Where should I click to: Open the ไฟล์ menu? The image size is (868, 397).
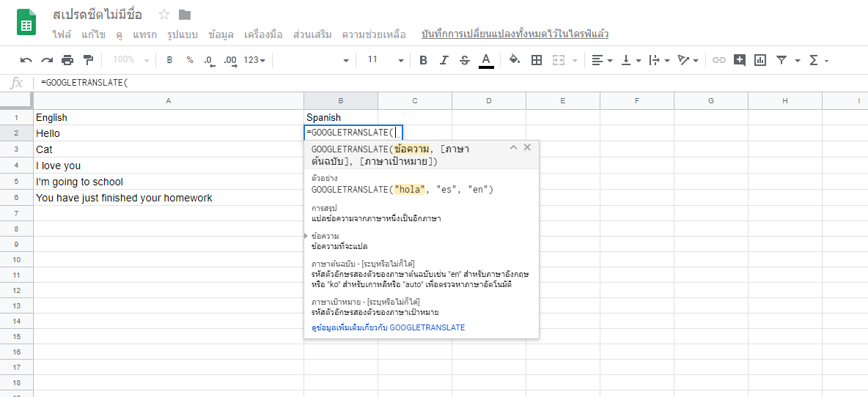click(62, 34)
